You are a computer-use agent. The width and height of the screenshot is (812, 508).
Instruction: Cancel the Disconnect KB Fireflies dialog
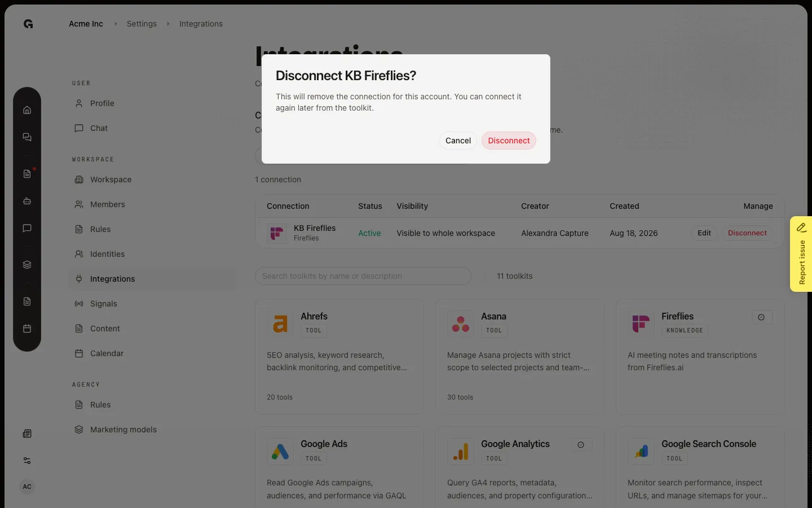click(x=458, y=141)
